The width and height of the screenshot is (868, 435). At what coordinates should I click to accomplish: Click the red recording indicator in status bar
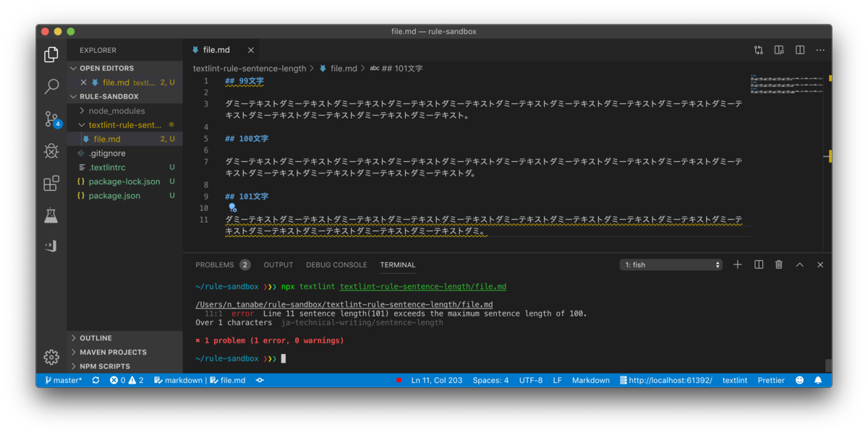[399, 380]
